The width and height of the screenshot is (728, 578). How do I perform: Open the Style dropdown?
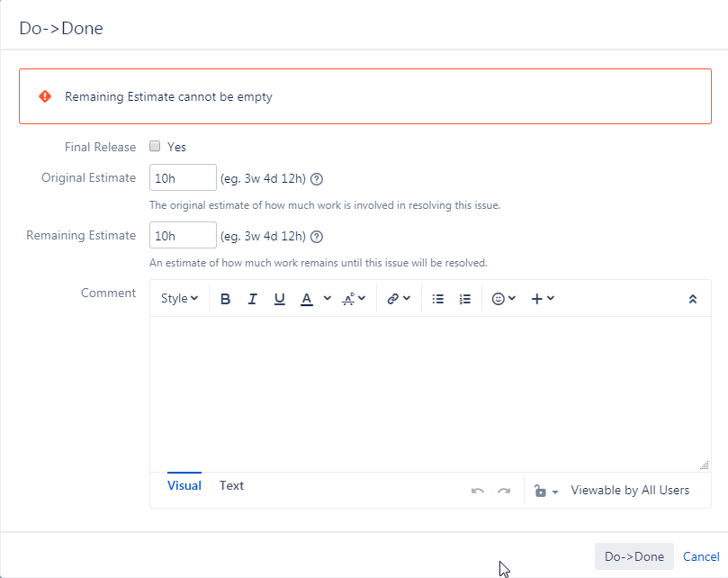(x=179, y=298)
